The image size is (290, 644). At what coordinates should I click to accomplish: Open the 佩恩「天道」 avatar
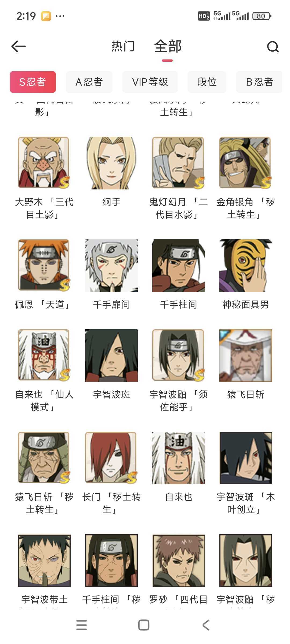(44, 265)
